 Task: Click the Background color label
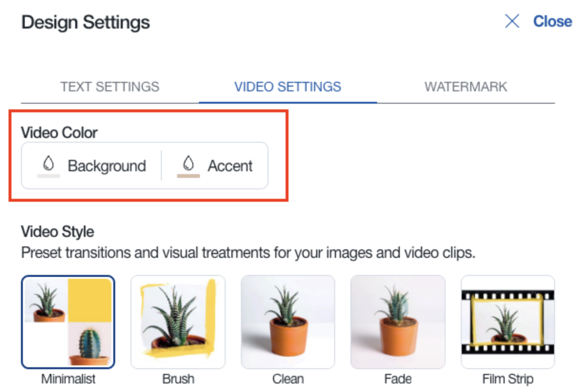click(x=107, y=166)
